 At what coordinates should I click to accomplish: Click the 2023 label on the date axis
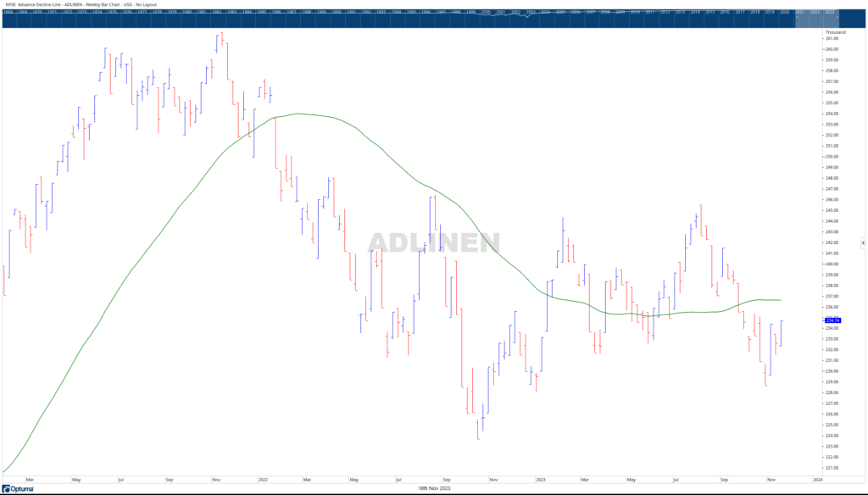(541, 480)
